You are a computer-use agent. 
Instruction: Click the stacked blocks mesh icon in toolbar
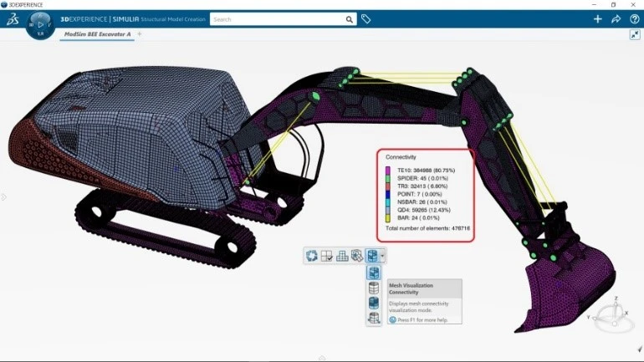[x=342, y=255]
